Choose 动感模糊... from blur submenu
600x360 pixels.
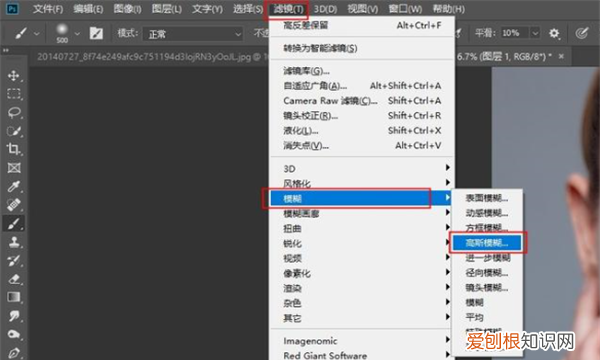coord(487,213)
